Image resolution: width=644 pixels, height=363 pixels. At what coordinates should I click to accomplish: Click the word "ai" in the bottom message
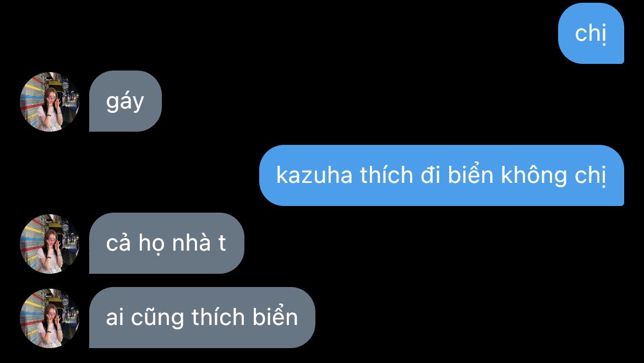(x=115, y=317)
